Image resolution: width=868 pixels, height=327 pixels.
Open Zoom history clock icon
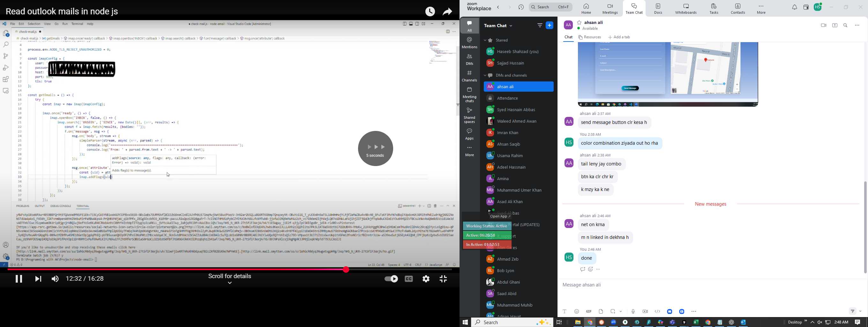tap(521, 7)
